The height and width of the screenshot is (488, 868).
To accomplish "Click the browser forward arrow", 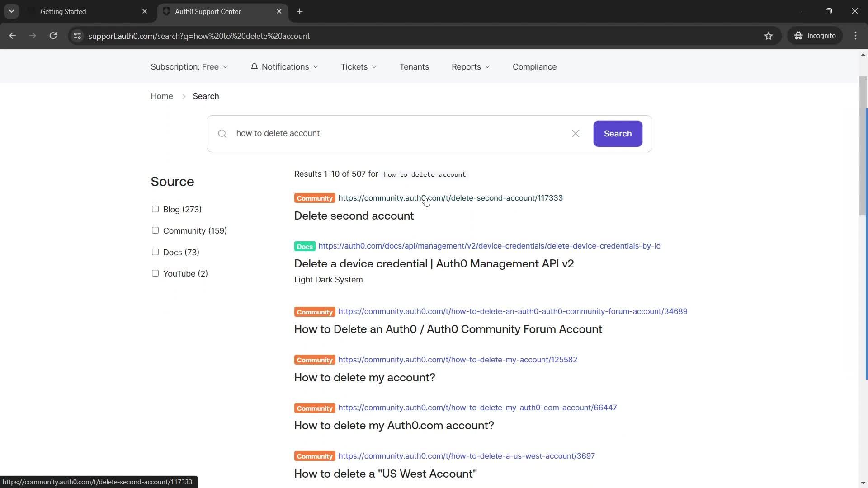I will tap(33, 36).
